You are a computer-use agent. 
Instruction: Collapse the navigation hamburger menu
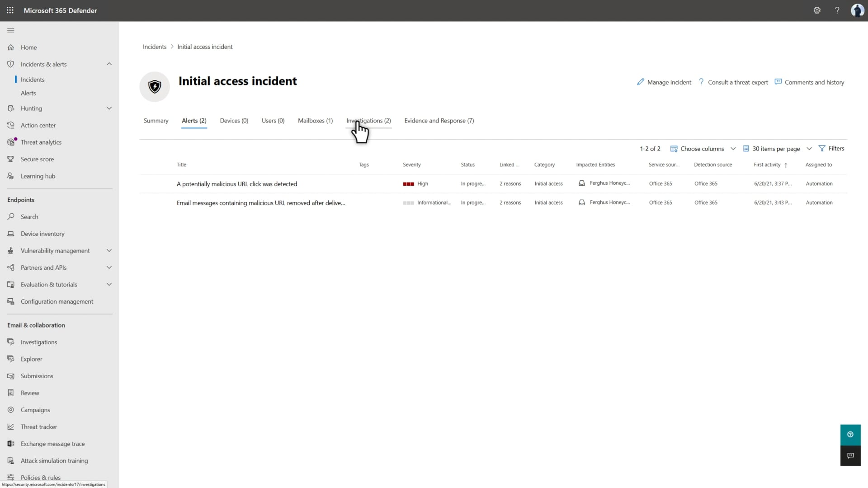click(x=11, y=30)
